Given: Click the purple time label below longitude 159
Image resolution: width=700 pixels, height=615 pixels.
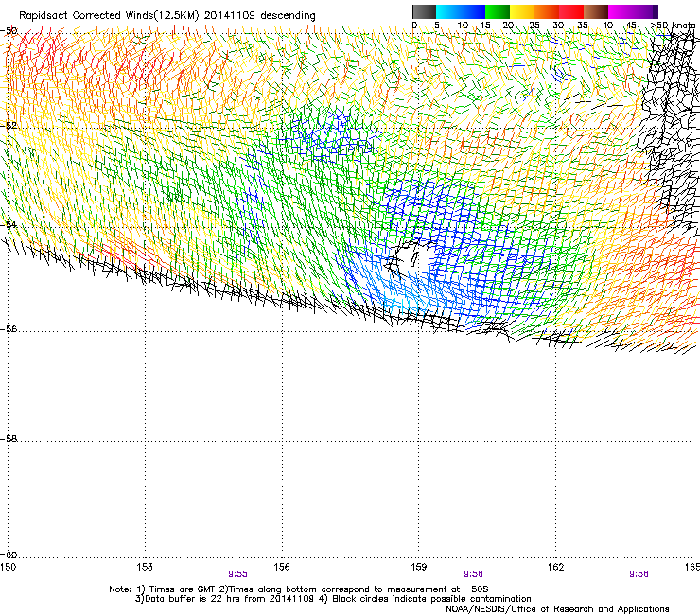Looking at the screenshot, I should tap(473, 574).
